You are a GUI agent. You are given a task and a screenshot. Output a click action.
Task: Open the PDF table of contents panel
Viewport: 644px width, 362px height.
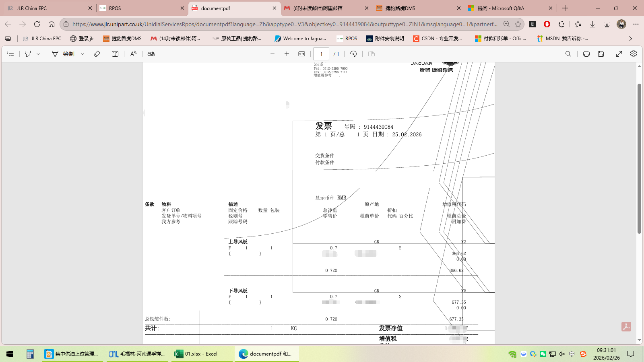(x=10, y=54)
